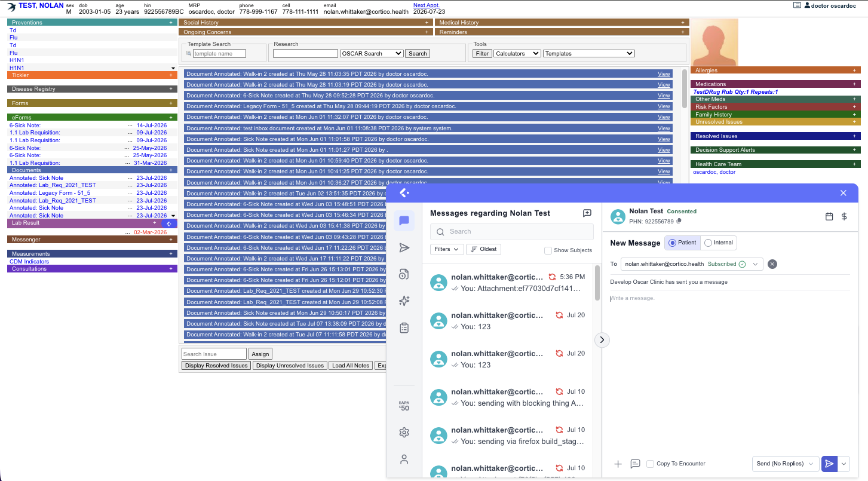868x481 pixels.
Task: Open the sent messages paper-plane icon in sidebar
Action: 404,247
